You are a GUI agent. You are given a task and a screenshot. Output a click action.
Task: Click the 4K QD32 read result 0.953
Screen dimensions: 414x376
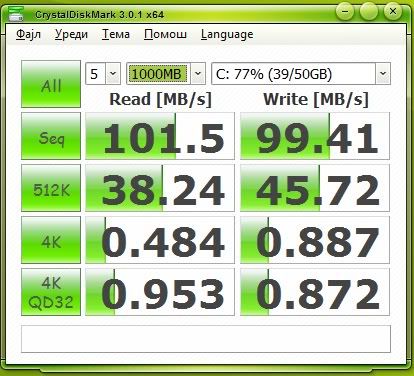(160, 292)
